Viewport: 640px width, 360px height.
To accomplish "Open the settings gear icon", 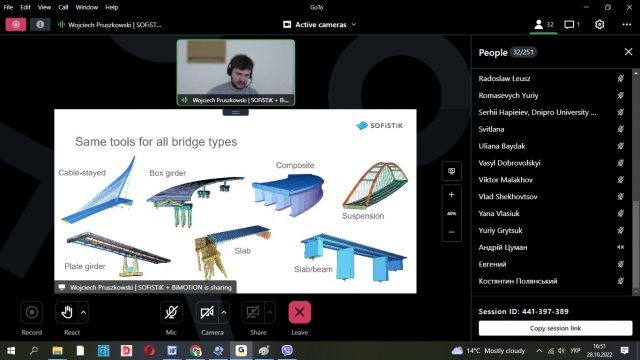I will (599, 24).
